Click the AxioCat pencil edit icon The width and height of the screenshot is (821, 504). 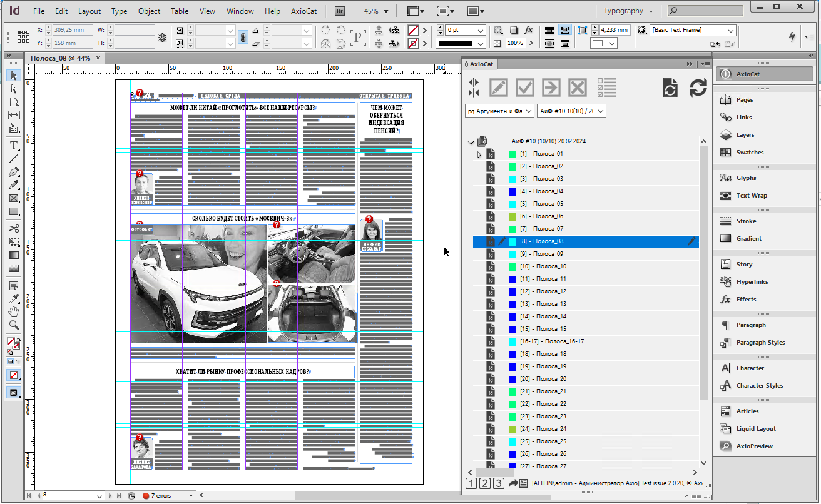(x=499, y=88)
